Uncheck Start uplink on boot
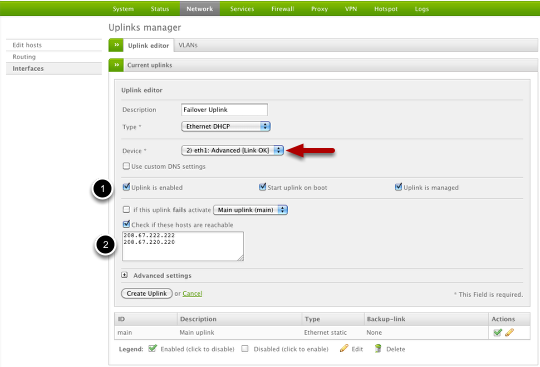Screen dimensions: 540x367 (262, 187)
